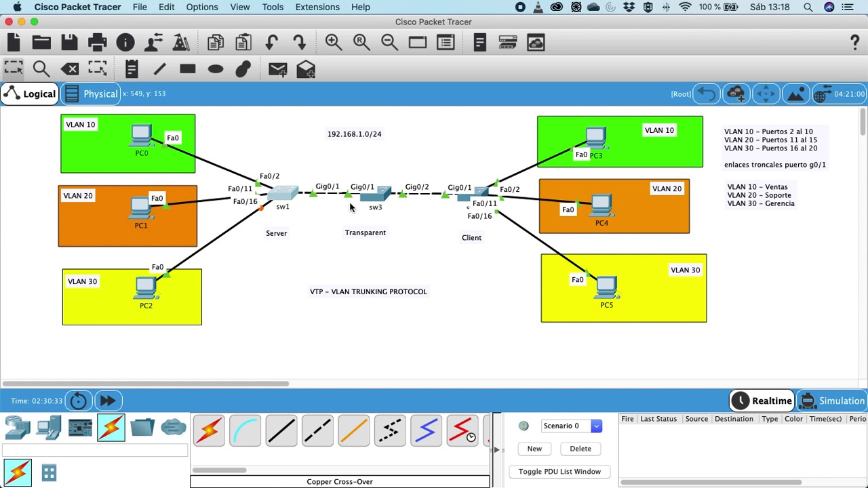This screenshot has width=868, height=488.
Task: Select the Place Note tool
Action: click(132, 69)
